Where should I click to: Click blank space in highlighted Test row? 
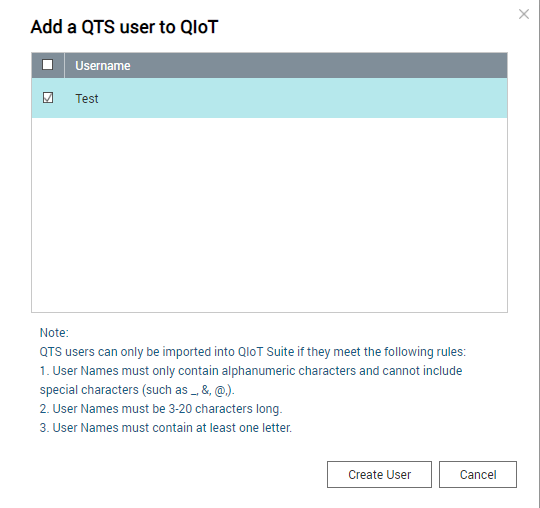tap(303, 98)
